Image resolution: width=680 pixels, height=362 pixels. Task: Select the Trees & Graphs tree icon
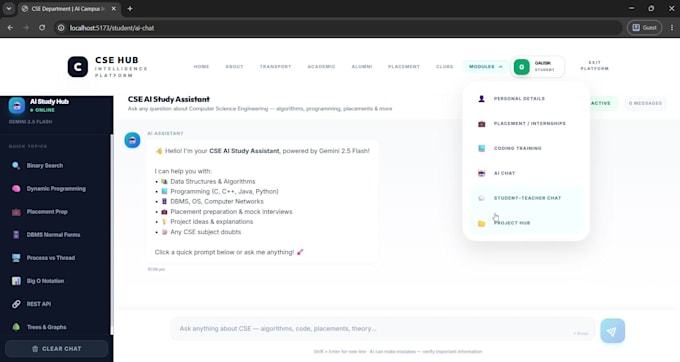click(16, 327)
